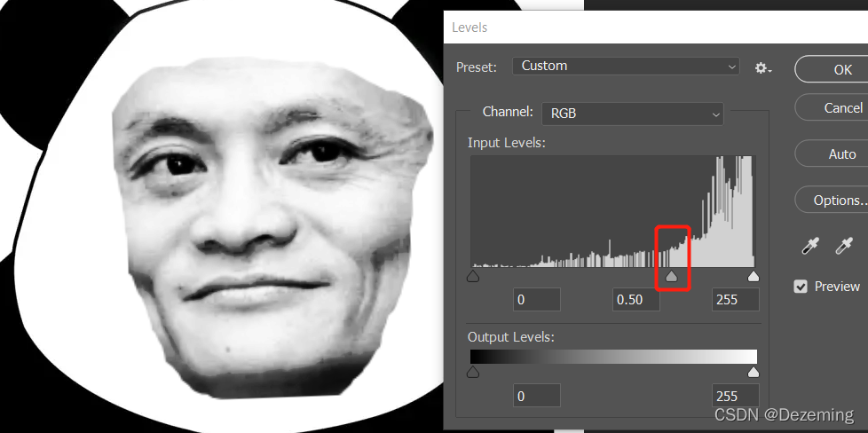
Task: Toggle the Preview checkbox
Action: [x=801, y=287]
